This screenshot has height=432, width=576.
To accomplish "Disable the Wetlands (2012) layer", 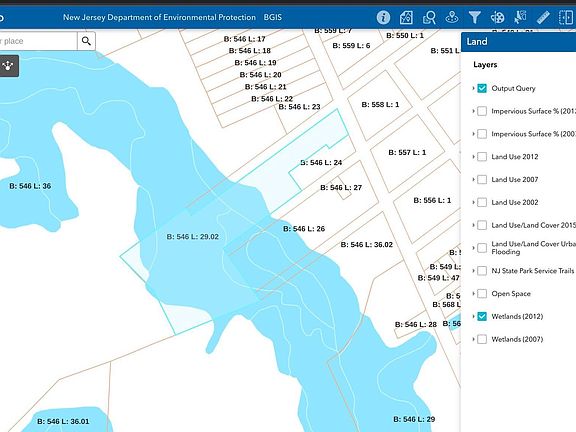I will [x=482, y=316].
